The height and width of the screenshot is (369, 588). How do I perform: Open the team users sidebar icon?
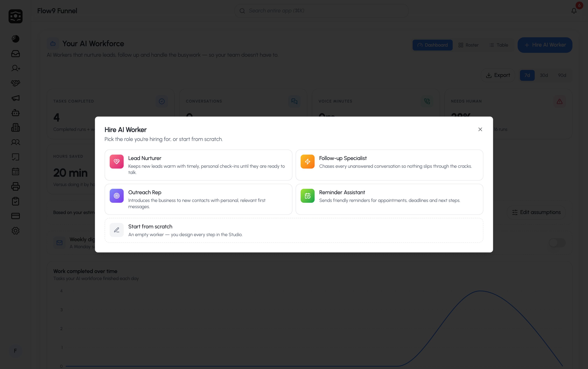15,142
